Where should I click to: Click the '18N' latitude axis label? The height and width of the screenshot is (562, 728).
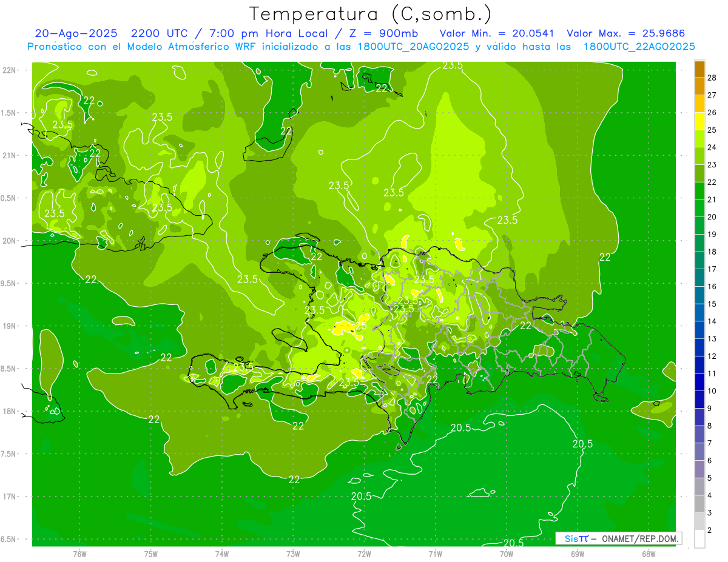8,412
